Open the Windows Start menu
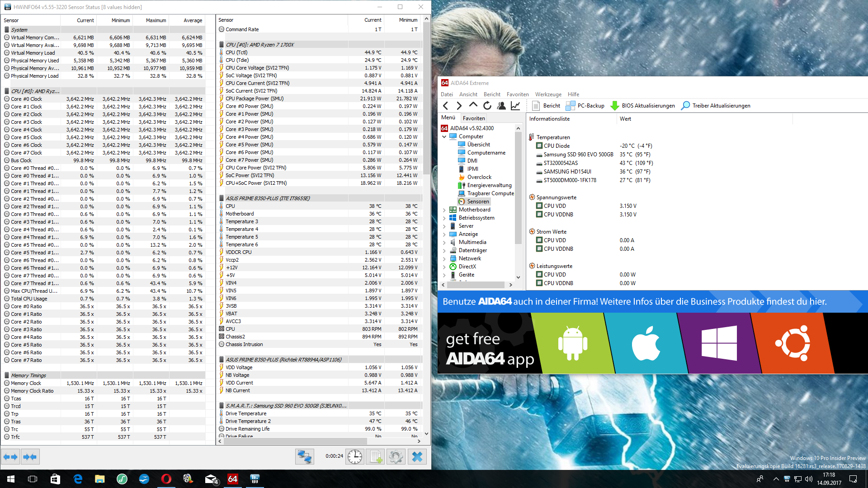868x488 pixels. pos(11,479)
